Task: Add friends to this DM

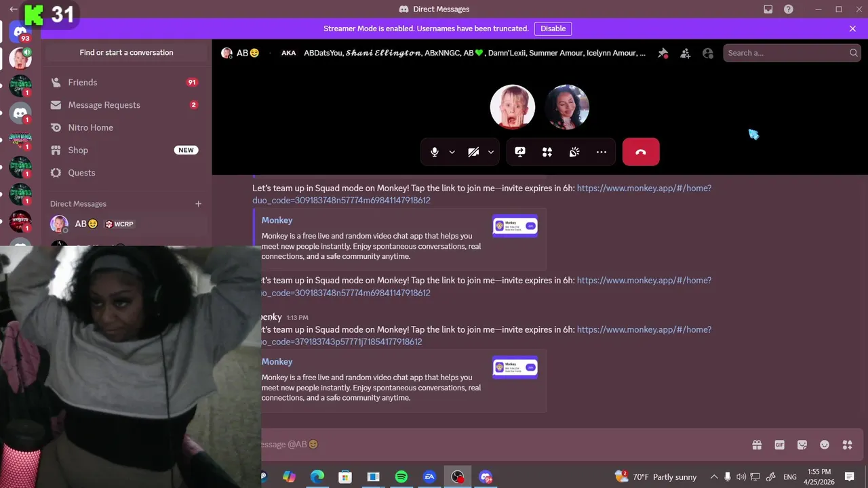Action: pyautogui.click(x=686, y=53)
